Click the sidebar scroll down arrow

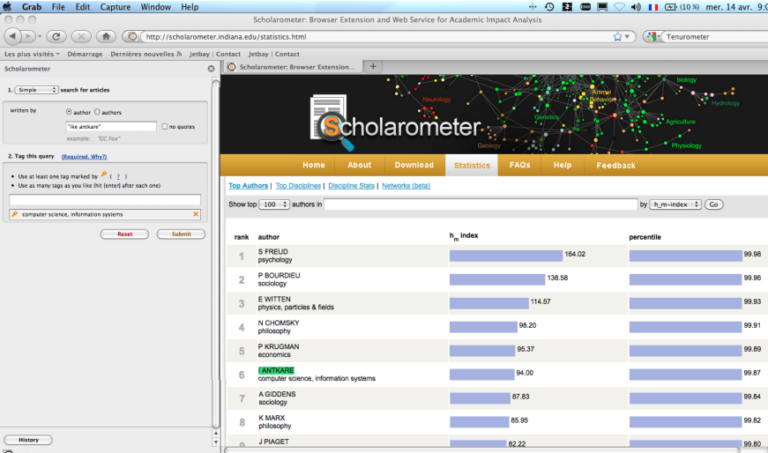[x=216, y=442]
